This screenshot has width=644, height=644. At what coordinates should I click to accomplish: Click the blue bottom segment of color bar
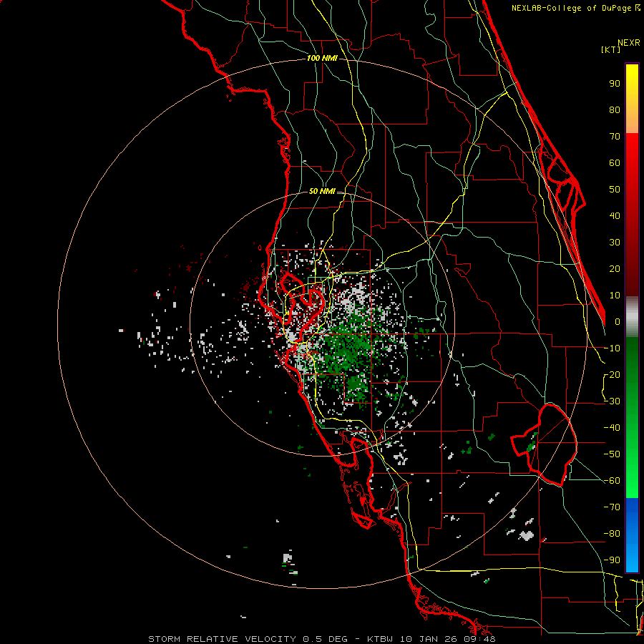tap(632, 535)
